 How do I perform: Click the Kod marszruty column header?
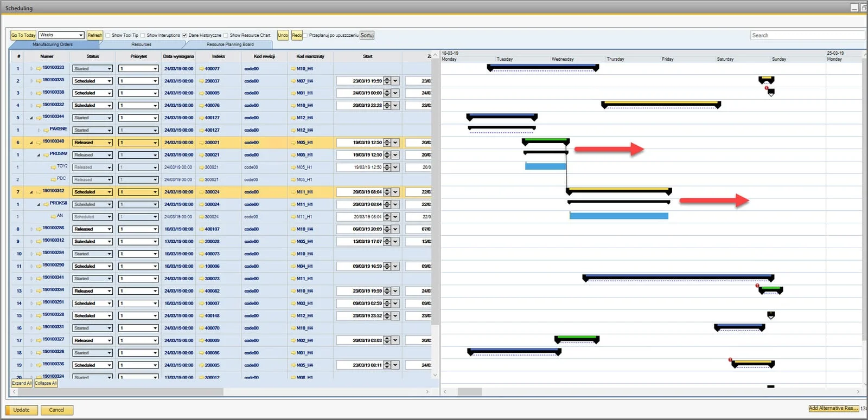[310, 56]
